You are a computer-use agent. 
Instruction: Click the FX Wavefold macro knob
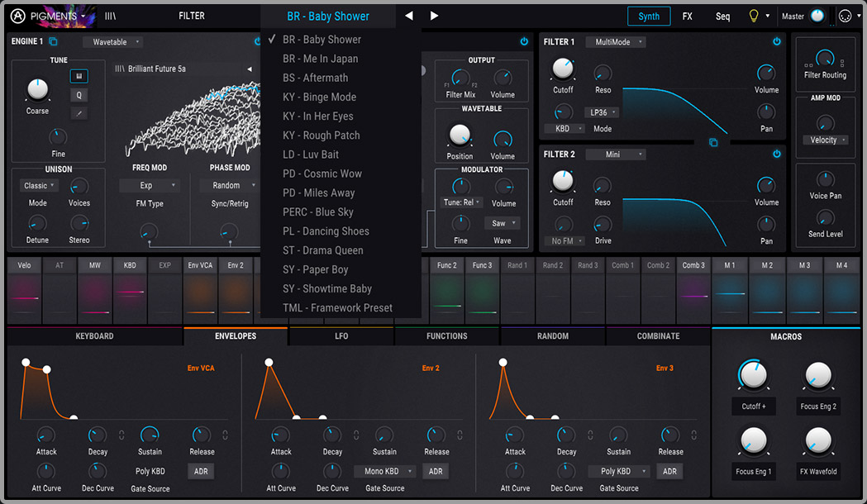[817, 440]
